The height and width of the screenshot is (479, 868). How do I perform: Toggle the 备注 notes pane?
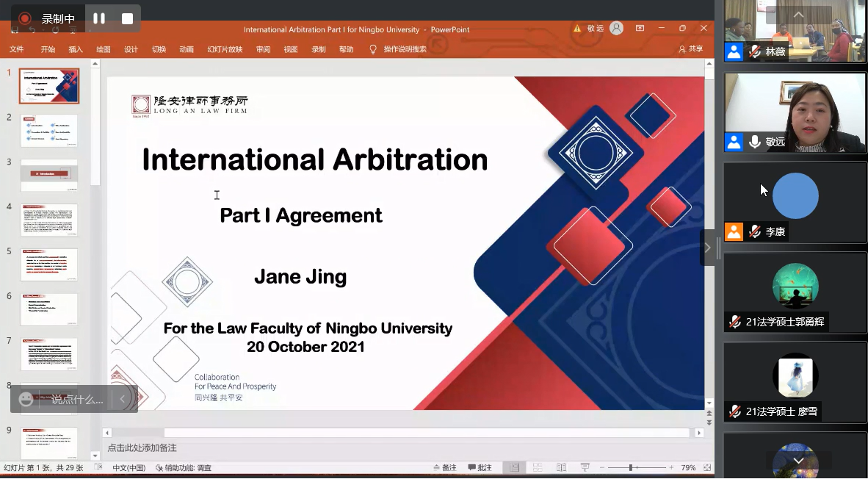pos(444,467)
